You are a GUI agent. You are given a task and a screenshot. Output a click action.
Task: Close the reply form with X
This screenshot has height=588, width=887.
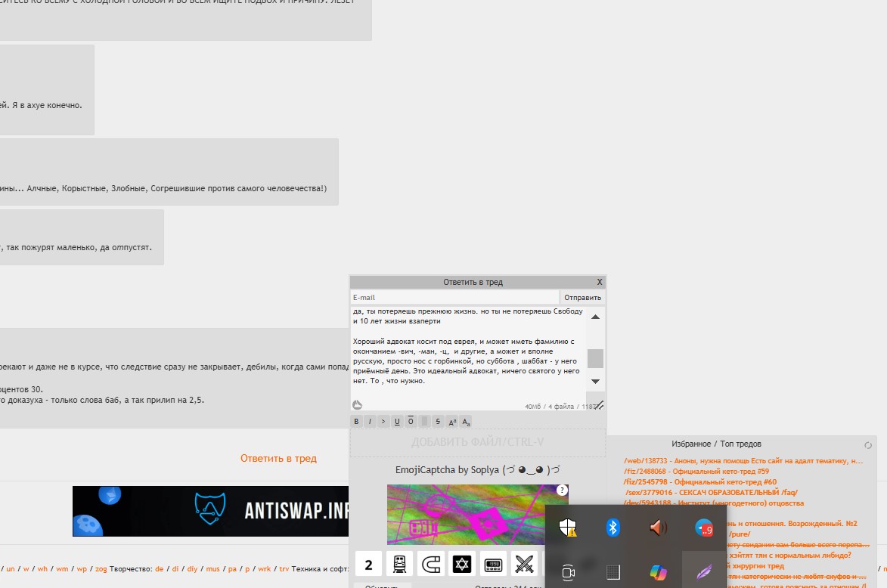600,282
